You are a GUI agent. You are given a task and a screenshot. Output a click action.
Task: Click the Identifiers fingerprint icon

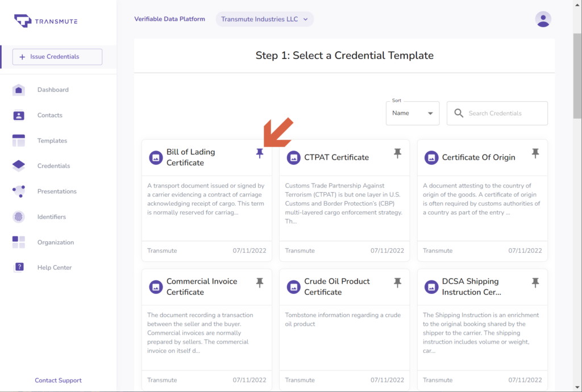[19, 216]
